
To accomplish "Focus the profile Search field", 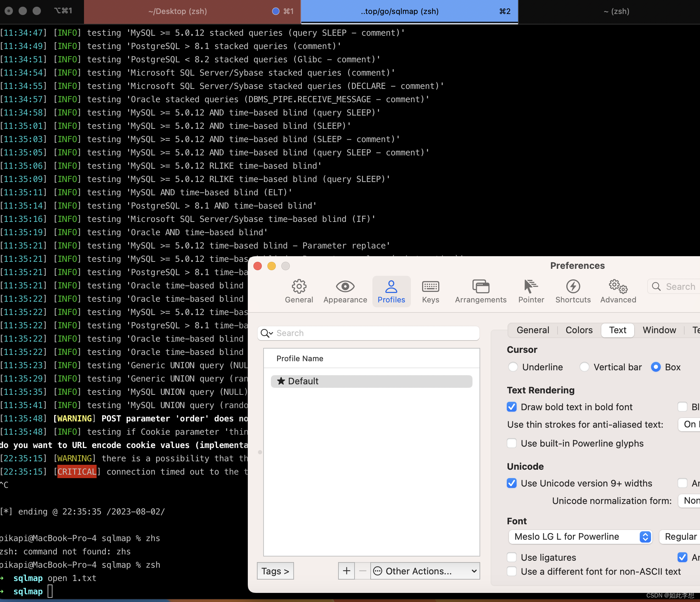I will coord(368,333).
